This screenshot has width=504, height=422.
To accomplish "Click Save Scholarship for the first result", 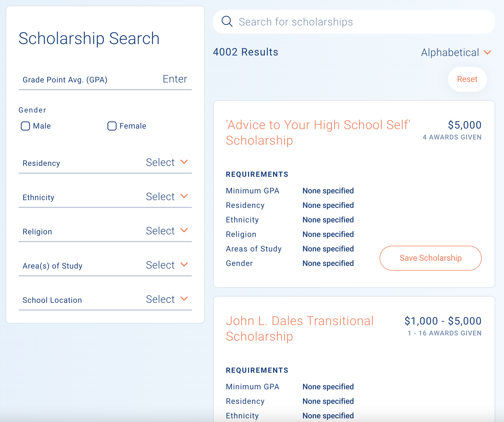I will pyautogui.click(x=430, y=258).
